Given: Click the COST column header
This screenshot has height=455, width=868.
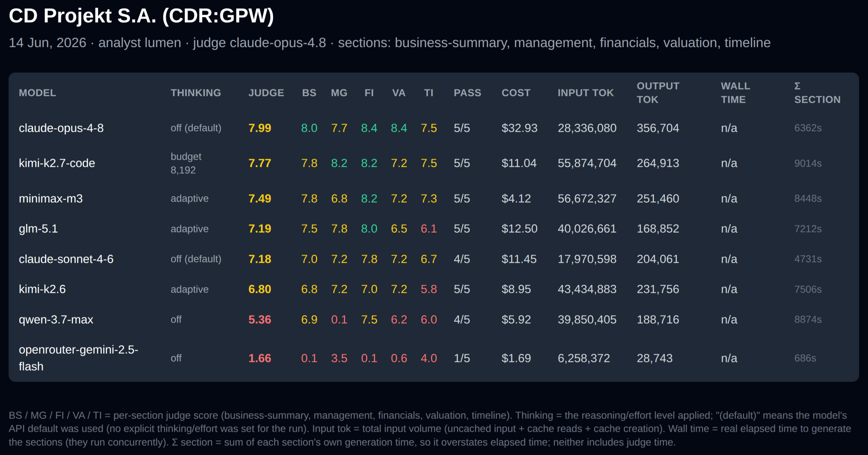Looking at the screenshot, I should (516, 93).
